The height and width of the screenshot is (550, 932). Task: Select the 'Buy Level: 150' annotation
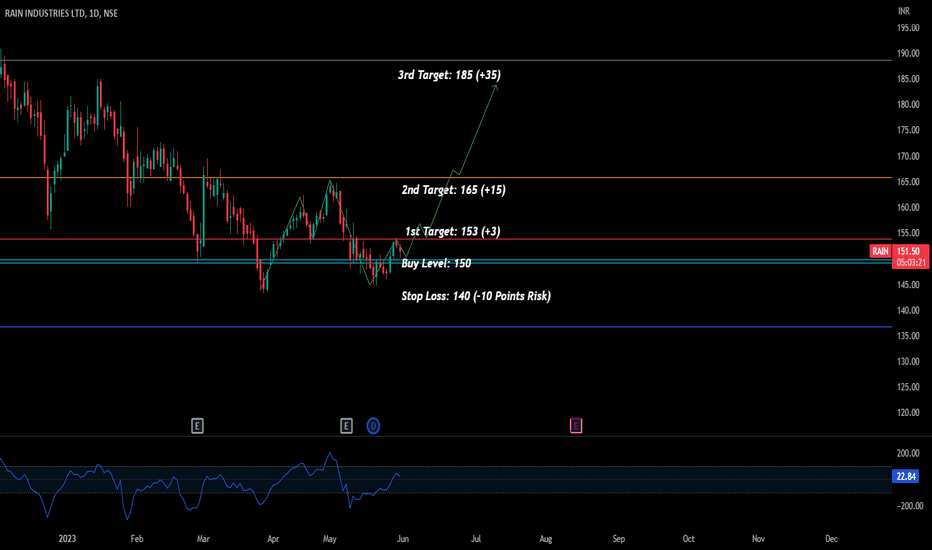pos(436,263)
